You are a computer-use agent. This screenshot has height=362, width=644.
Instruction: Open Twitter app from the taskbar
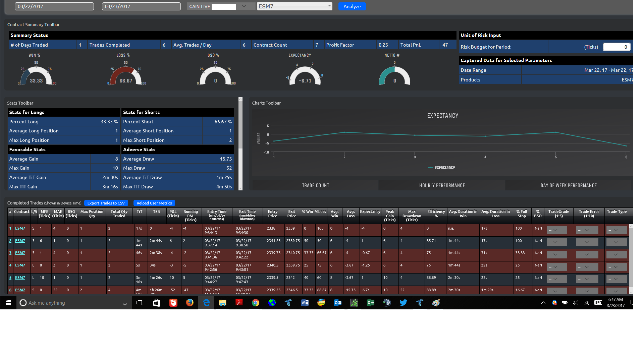point(403,303)
